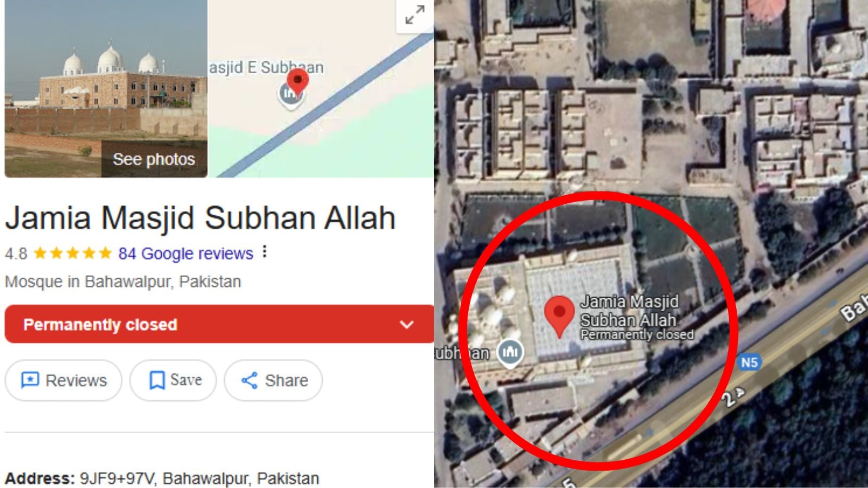Click the red location pin on mini map

tap(297, 82)
